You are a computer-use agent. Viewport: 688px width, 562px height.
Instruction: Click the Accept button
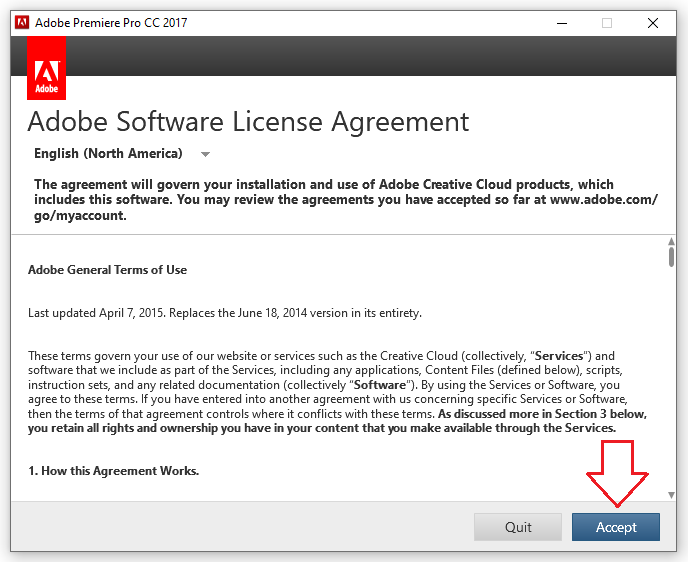click(x=616, y=527)
